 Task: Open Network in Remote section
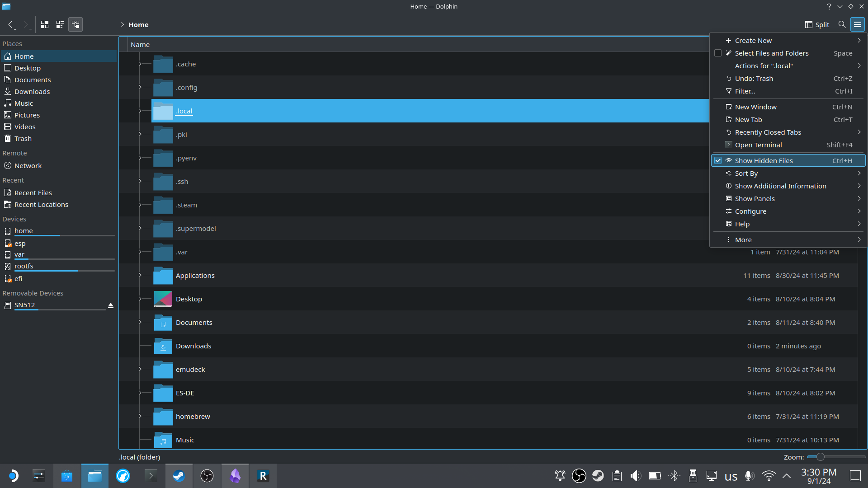59,166
